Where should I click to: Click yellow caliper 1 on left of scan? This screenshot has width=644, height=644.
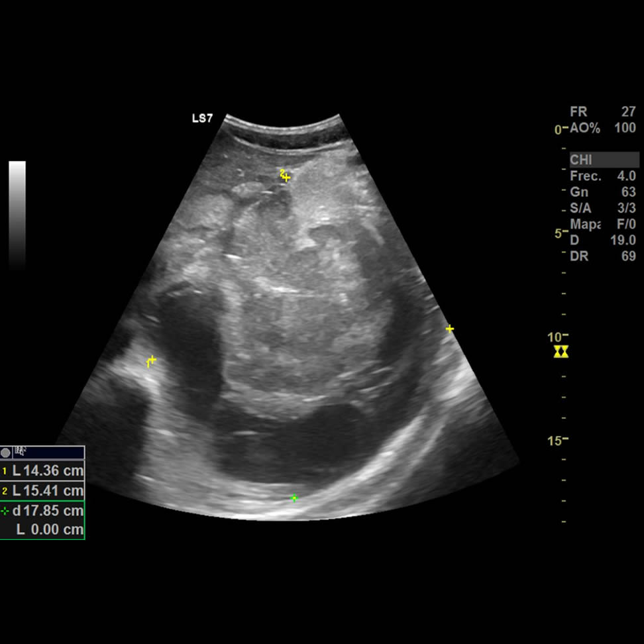(152, 360)
